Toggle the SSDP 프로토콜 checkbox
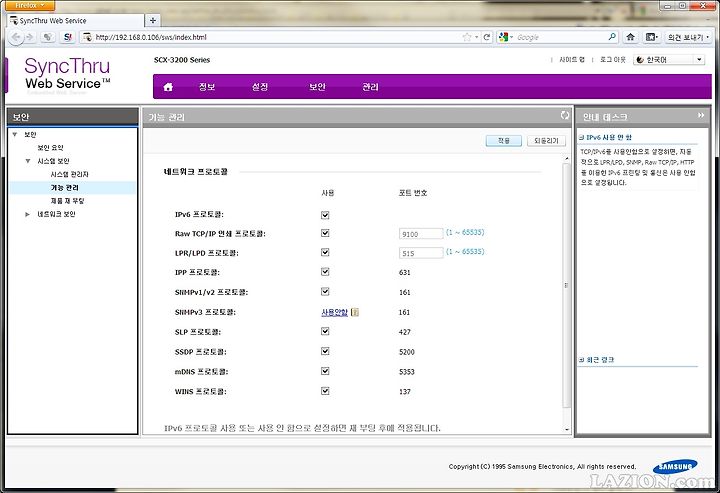Screen dimensions: 720x493 (325, 351)
